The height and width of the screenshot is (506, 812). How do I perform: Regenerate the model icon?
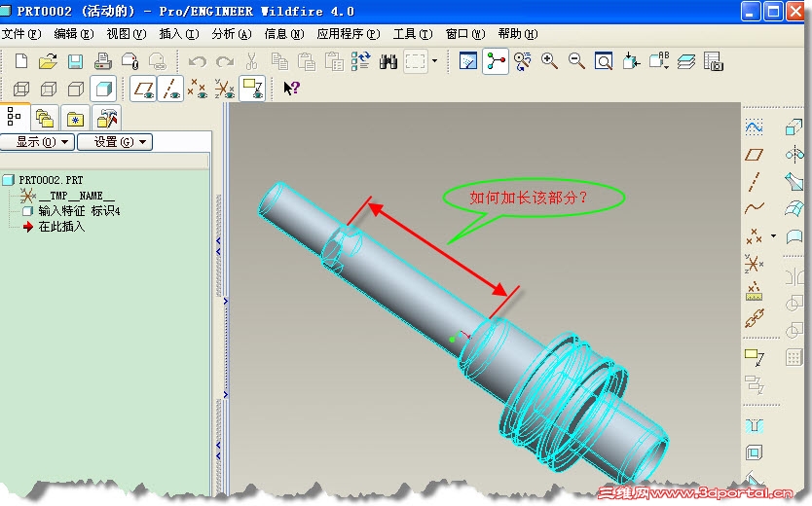[x=360, y=61]
